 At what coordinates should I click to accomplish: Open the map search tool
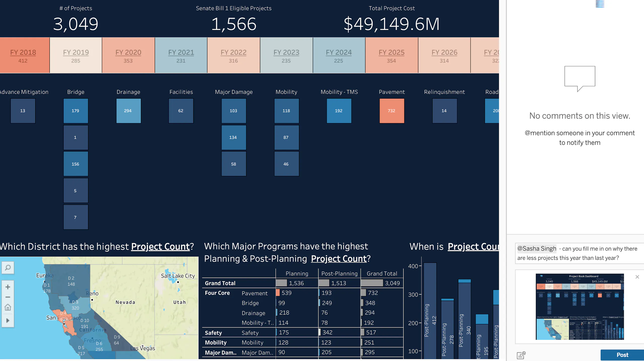(x=8, y=267)
